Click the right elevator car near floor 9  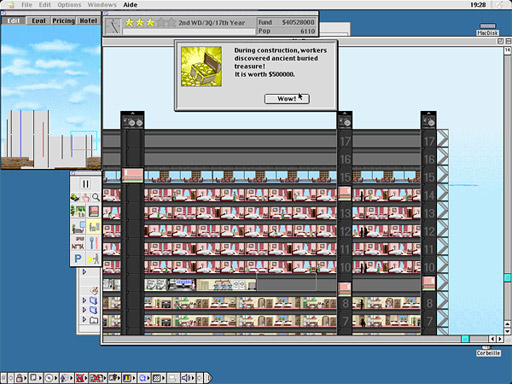[429, 283]
